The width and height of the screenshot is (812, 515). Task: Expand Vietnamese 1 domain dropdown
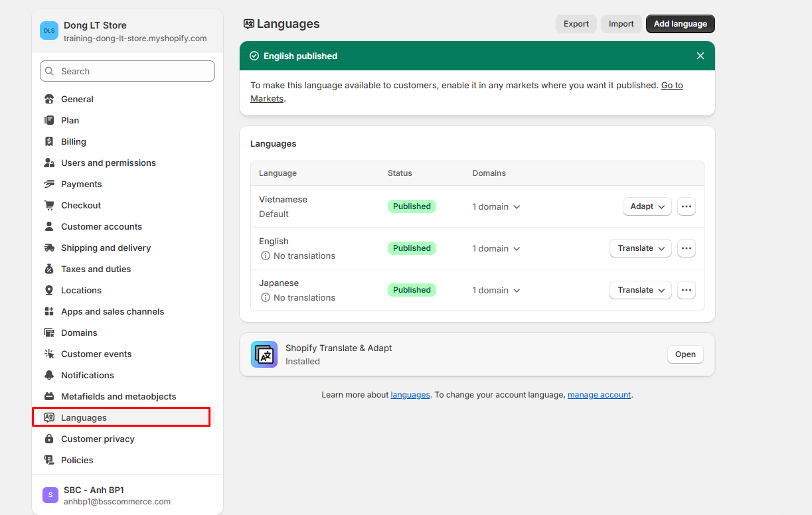tap(496, 206)
